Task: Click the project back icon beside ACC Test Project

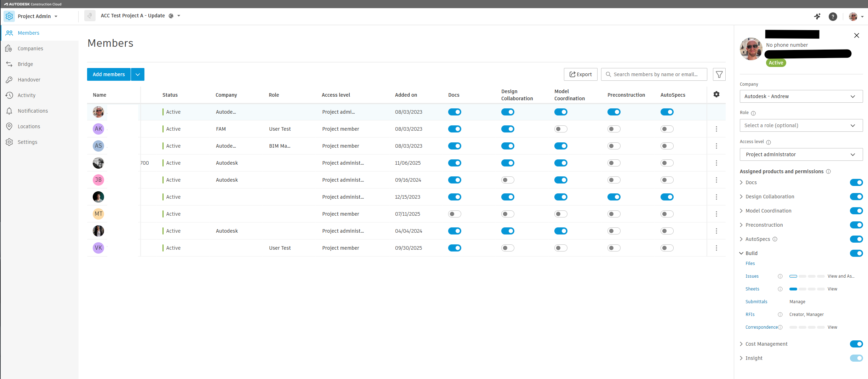Action: point(90,16)
